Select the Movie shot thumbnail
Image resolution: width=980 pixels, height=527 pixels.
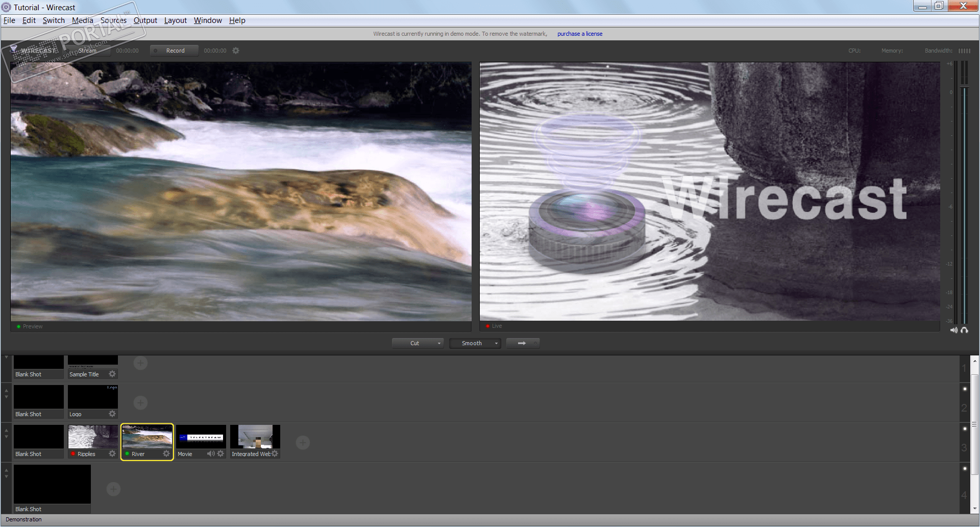coord(201,437)
